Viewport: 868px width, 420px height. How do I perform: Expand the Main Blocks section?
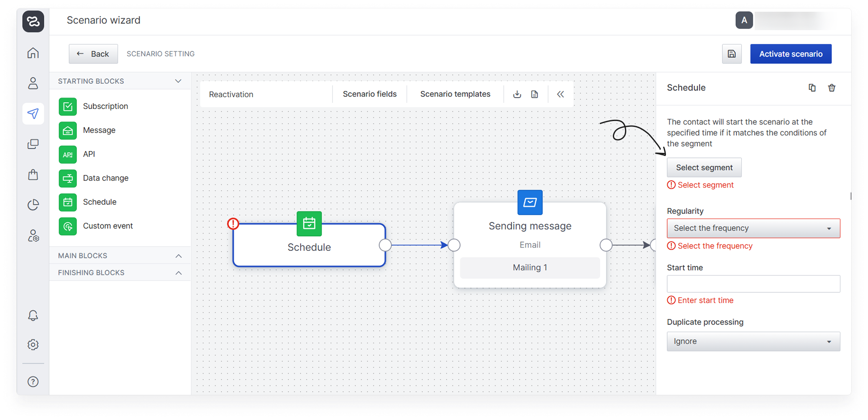[178, 256]
